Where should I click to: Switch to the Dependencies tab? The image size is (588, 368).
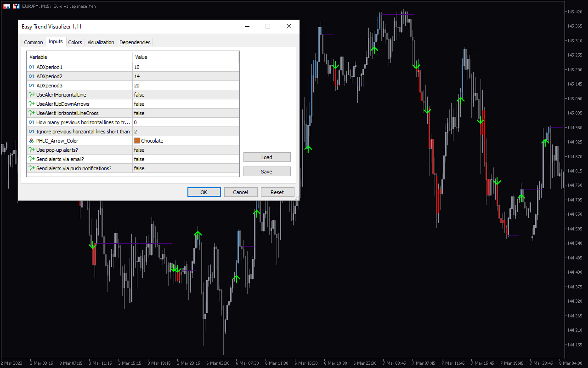pyautogui.click(x=135, y=42)
